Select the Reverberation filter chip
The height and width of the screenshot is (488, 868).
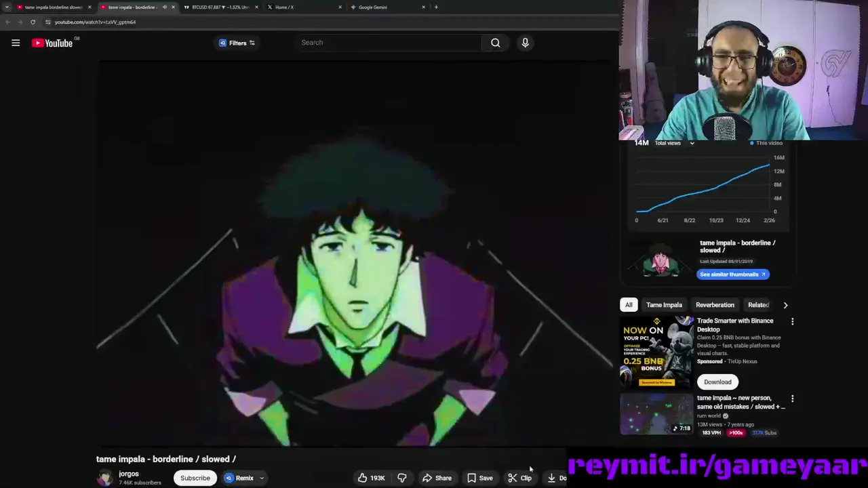point(715,305)
